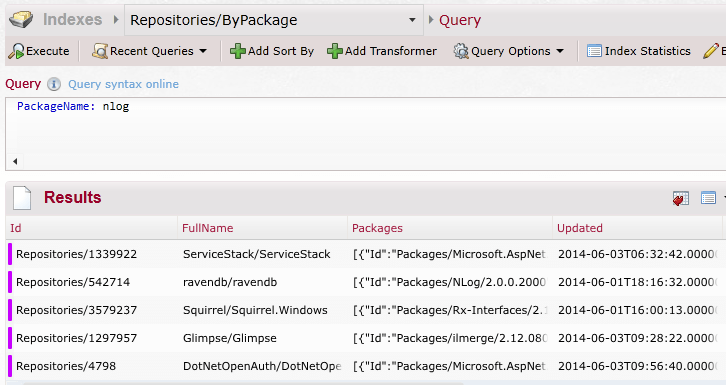Open Recent Queries dropdown
Image resolution: width=726 pixels, height=385 pixels.
tap(149, 51)
